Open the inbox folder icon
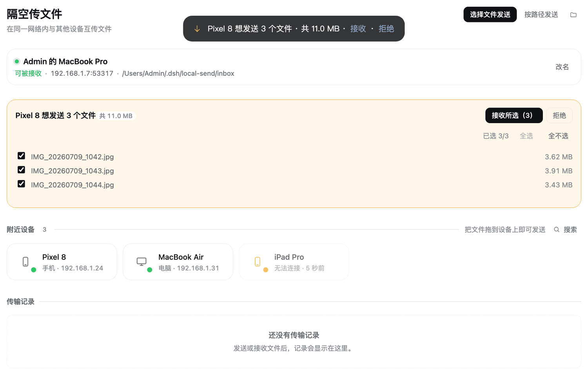 pyautogui.click(x=573, y=15)
